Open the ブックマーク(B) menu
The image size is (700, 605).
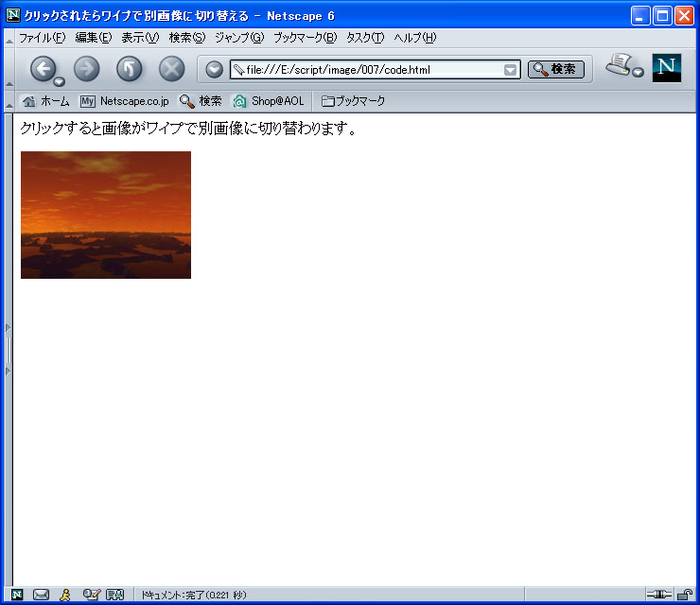click(x=305, y=38)
